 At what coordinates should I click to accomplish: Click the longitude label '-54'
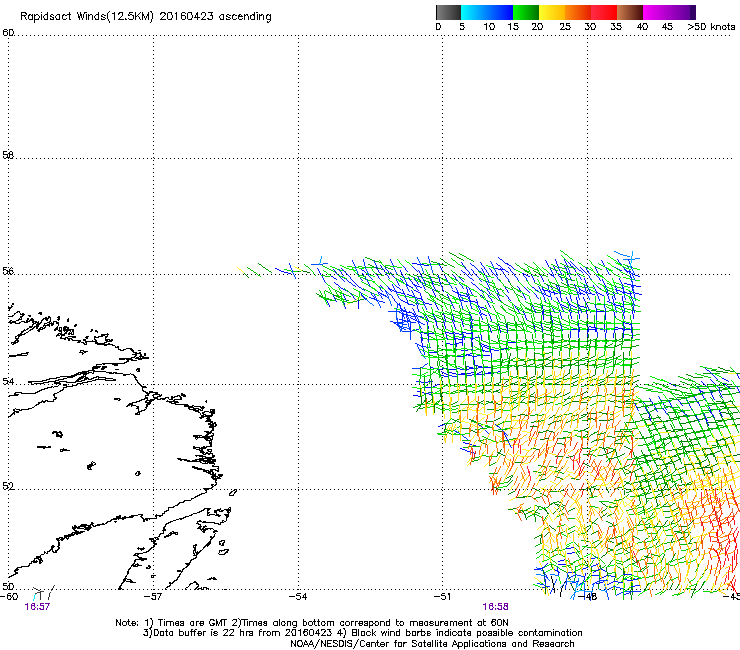[x=298, y=596]
